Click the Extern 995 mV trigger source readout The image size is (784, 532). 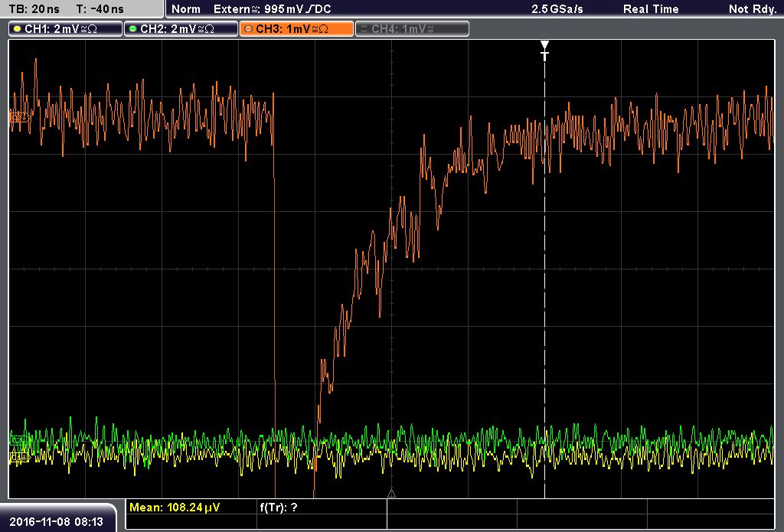(x=272, y=9)
